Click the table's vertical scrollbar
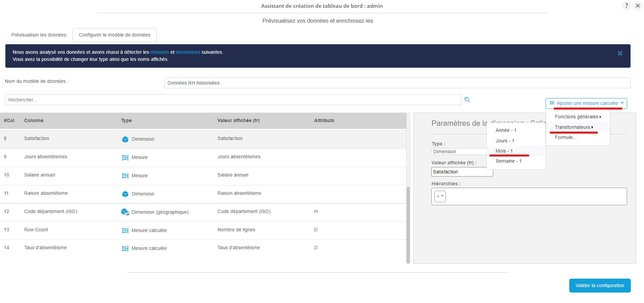Viewport: 644px width, 303px height. coord(408,223)
